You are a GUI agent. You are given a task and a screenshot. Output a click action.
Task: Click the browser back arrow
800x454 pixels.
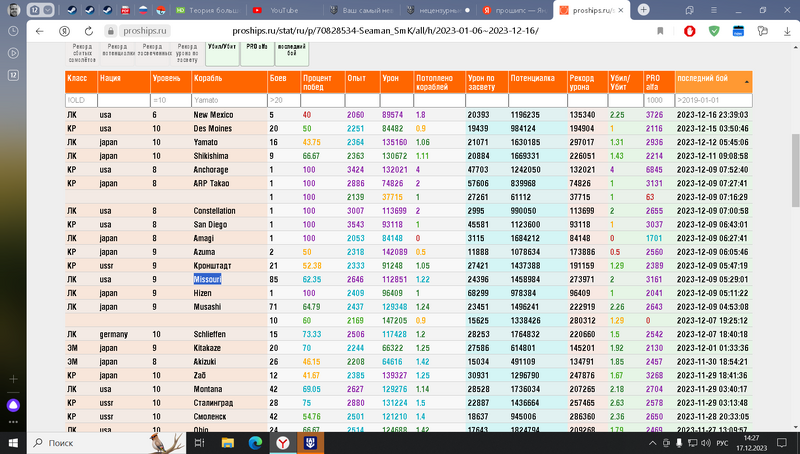click(x=38, y=31)
